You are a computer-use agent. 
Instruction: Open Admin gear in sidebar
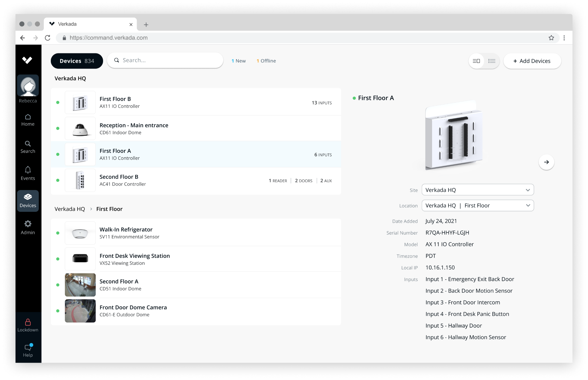[x=28, y=227]
